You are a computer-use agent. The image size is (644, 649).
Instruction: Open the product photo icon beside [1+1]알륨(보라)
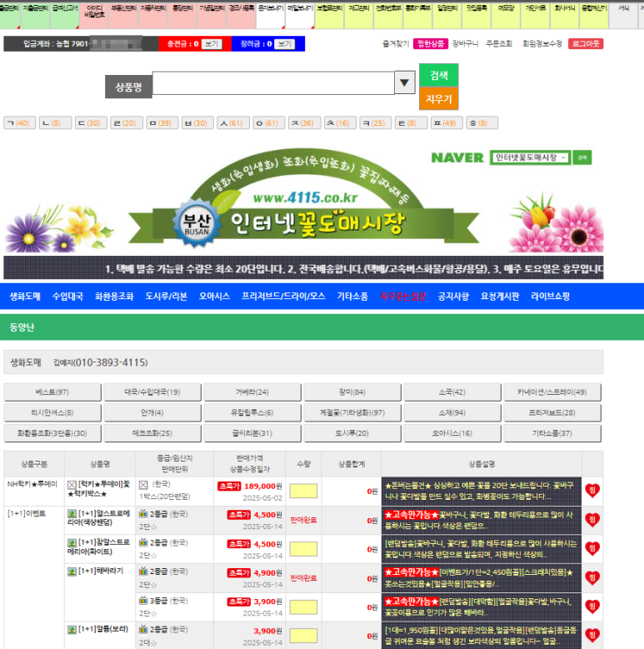click(x=72, y=630)
